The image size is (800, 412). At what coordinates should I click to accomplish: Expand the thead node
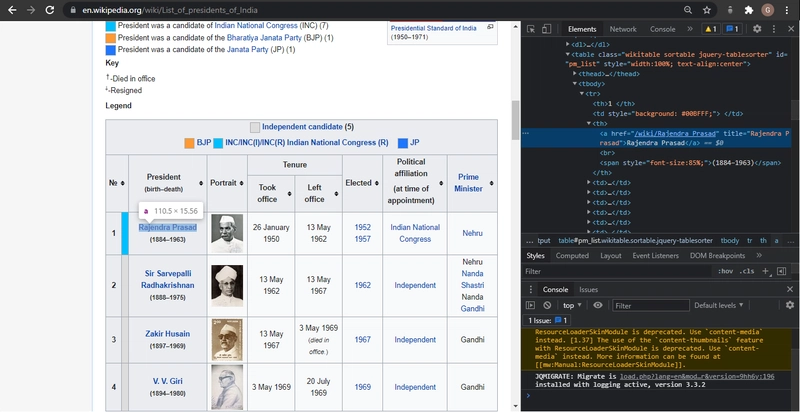point(574,74)
